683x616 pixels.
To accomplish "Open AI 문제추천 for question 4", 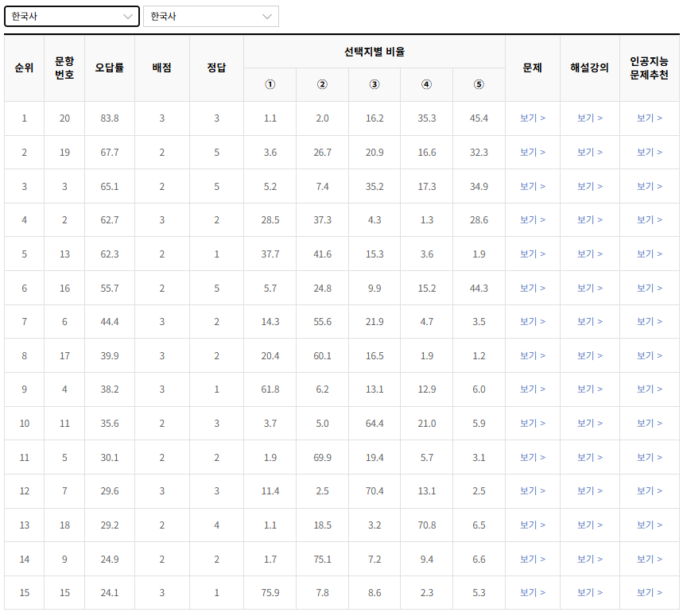I will [650, 389].
